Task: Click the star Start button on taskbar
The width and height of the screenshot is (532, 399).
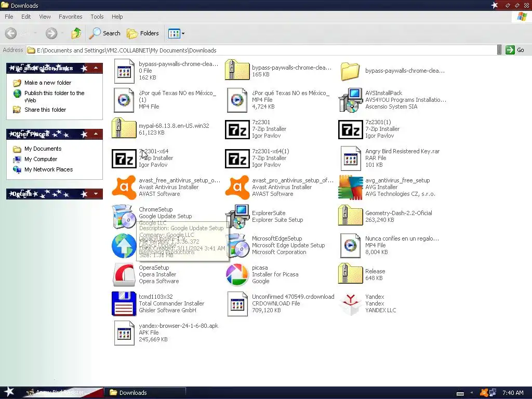Action: (8, 392)
